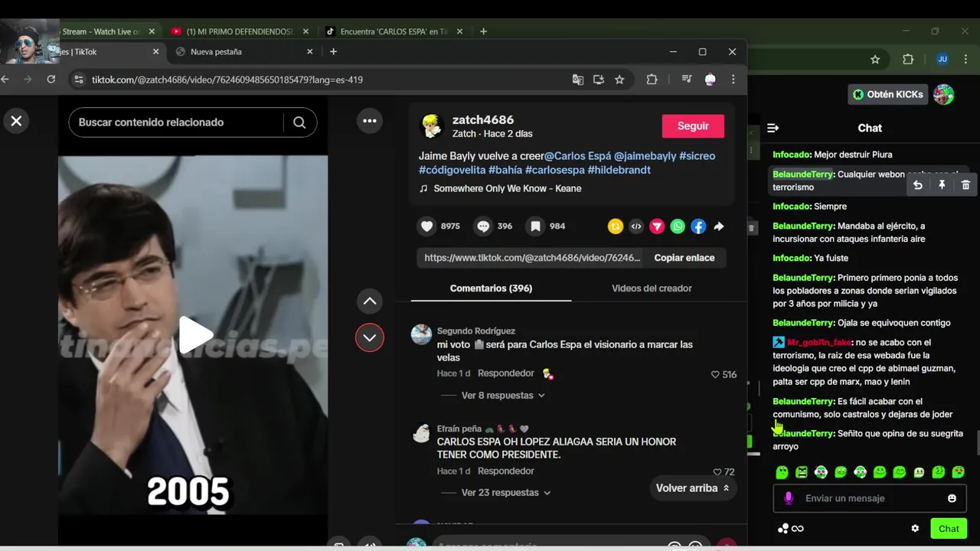Click the Enviar un mensaje field

[x=870, y=498]
